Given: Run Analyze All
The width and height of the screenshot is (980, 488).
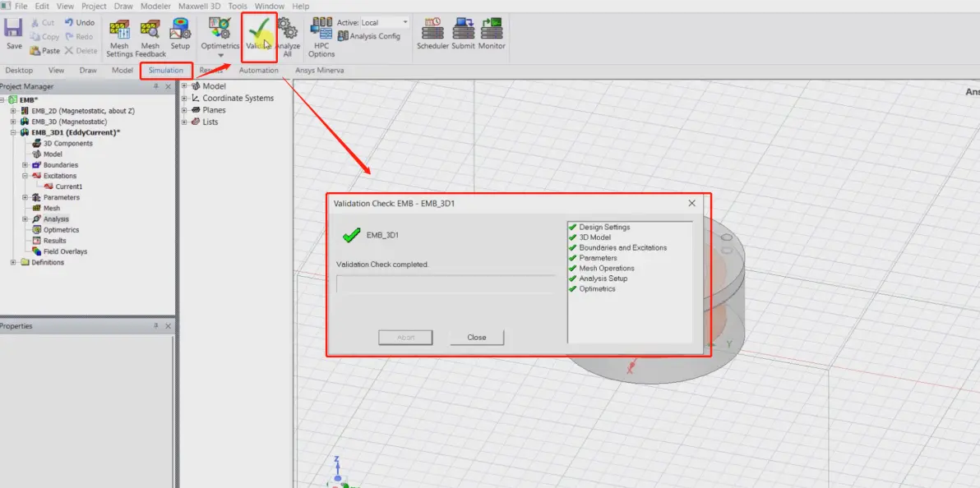Looking at the screenshot, I should [288, 38].
